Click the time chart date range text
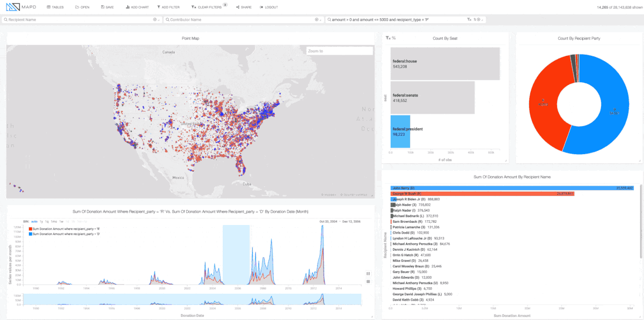644x320 pixels. pyautogui.click(x=340, y=221)
